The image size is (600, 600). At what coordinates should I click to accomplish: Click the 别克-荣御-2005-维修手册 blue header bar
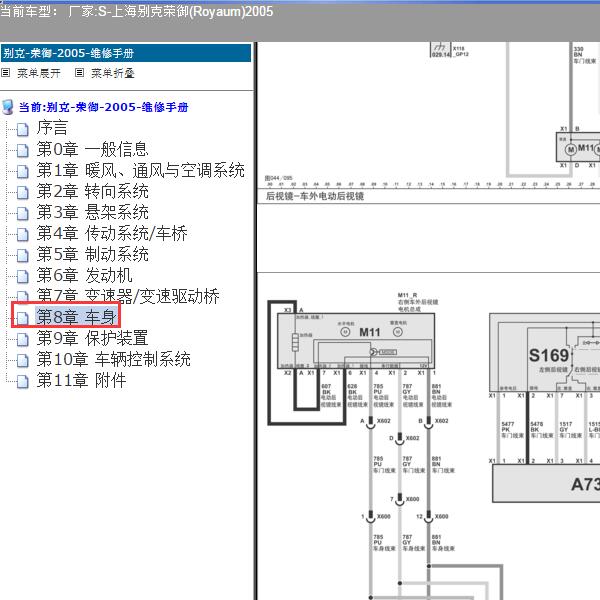126,53
